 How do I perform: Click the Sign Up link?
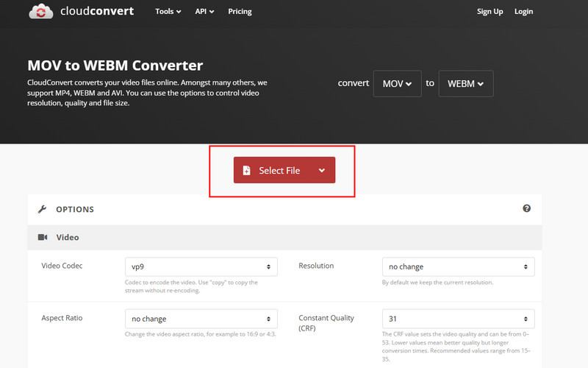pos(490,11)
